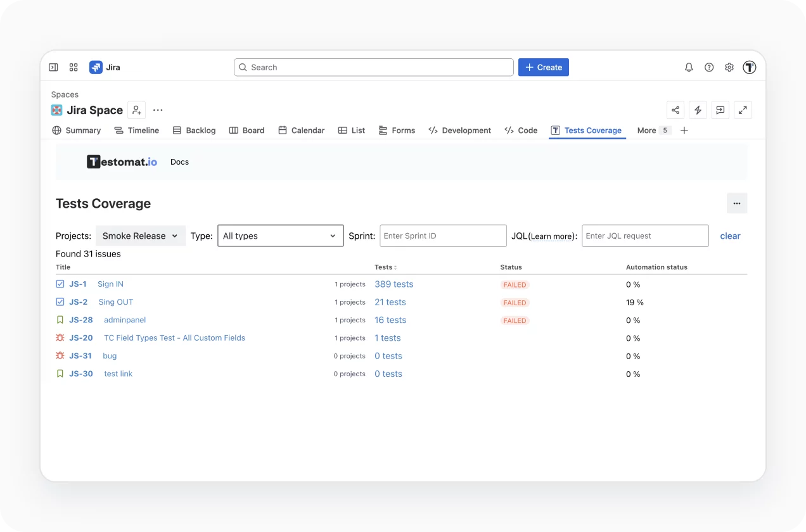
Task: Open issue JS-31 link
Action: 80,356
